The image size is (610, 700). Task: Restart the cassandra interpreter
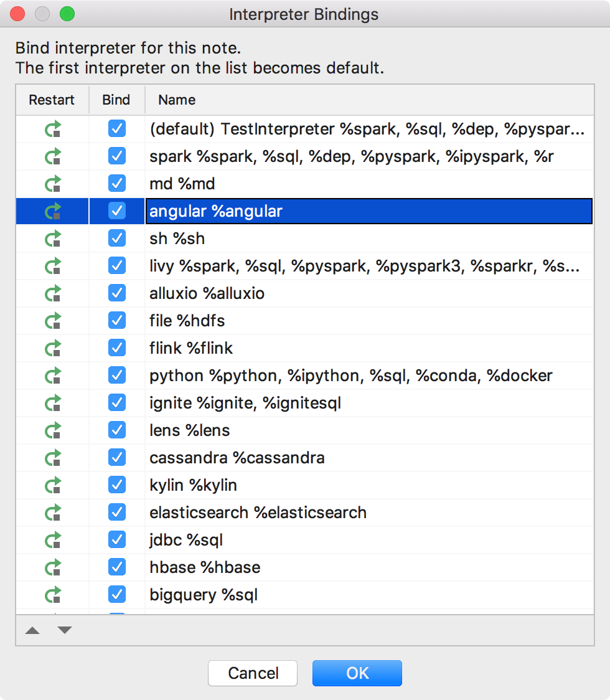tap(52, 457)
